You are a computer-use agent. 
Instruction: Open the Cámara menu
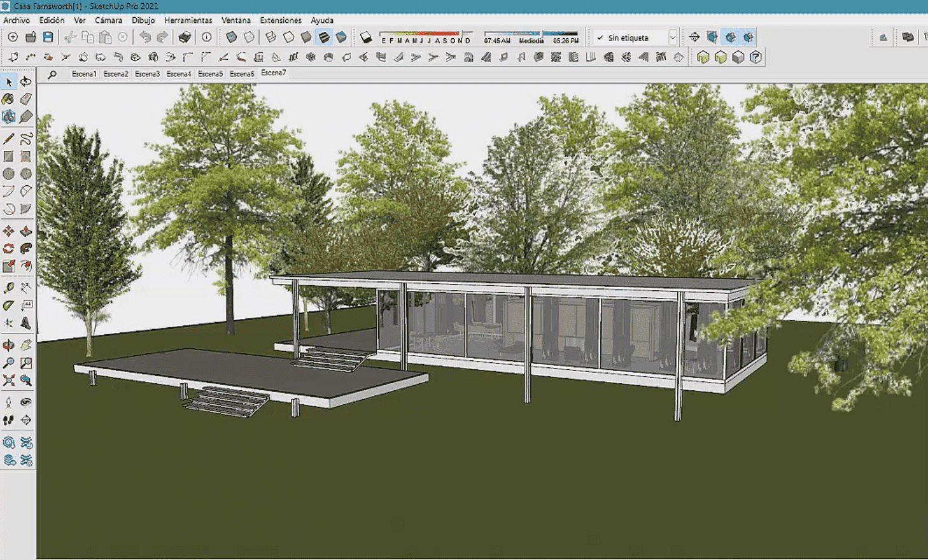(x=108, y=20)
